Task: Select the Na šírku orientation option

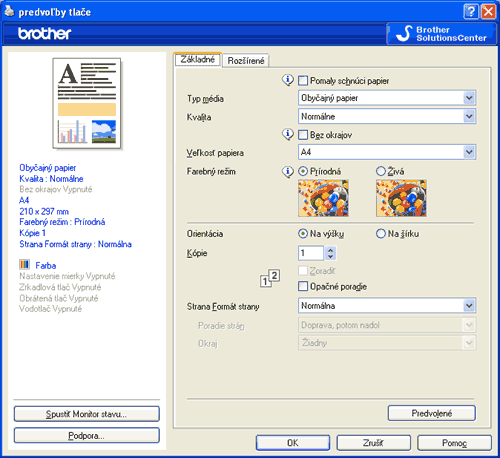Action: [x=380, y=234]
